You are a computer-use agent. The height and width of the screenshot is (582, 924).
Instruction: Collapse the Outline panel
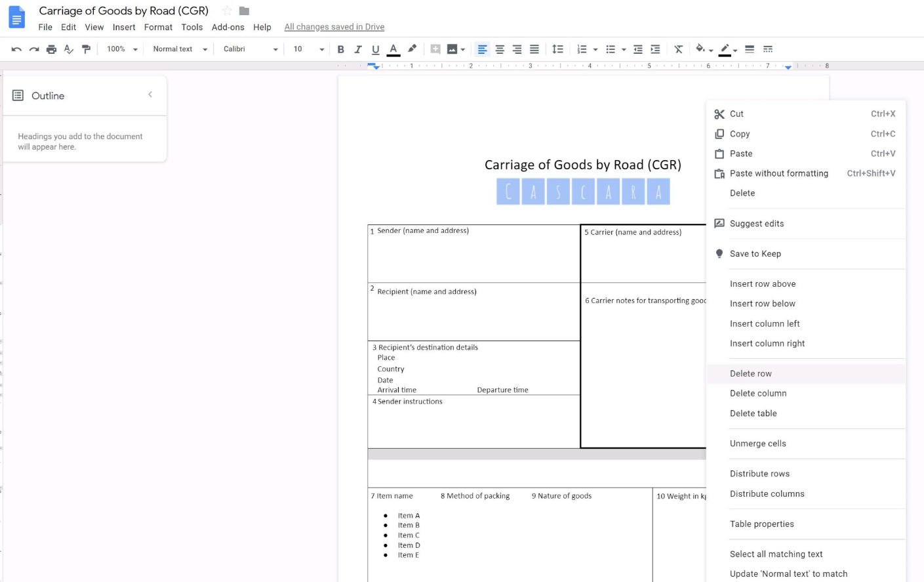coord(150,94)
